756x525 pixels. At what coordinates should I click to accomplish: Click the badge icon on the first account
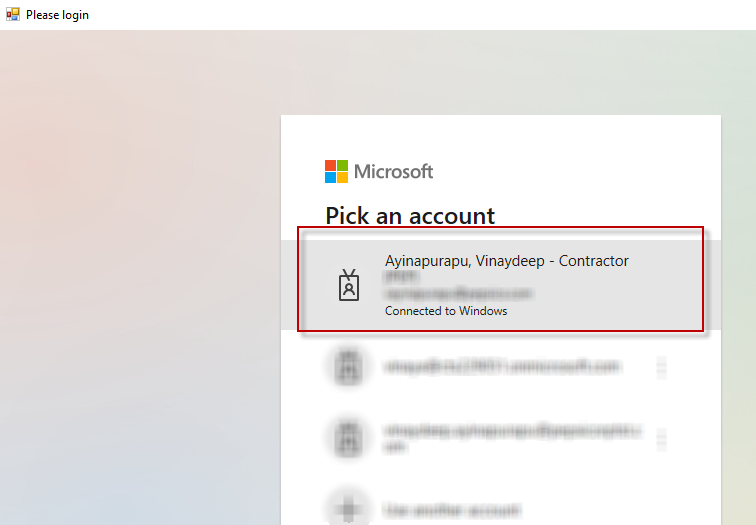click(x=348, y=285)
